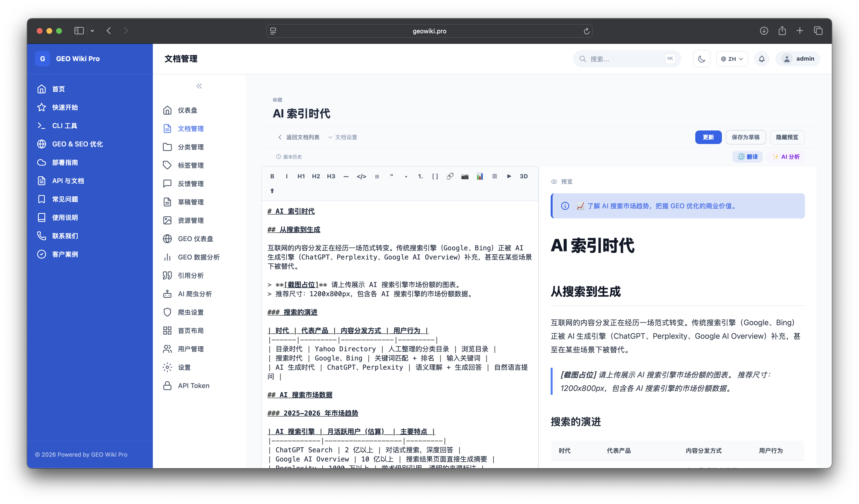Toggle bold formatting in editor toolbar
The image size is (859, 504).
pos(272,176)
